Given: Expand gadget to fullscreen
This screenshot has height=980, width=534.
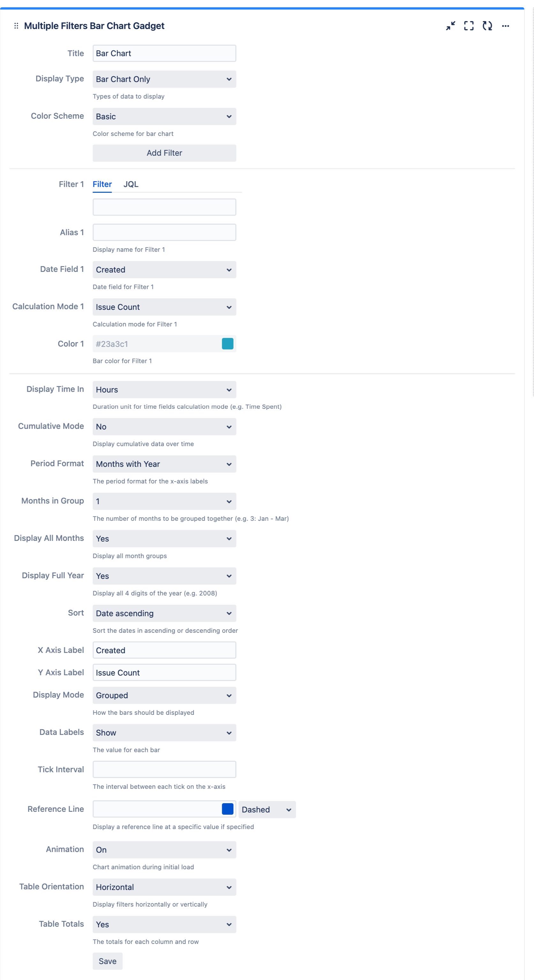Looking at the screenshot, I should (x=469, y=26).
